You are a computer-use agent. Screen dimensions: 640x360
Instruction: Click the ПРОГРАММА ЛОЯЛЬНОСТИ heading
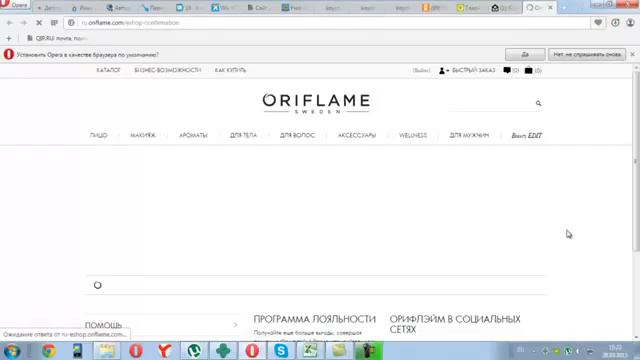(x=315, y=319)
